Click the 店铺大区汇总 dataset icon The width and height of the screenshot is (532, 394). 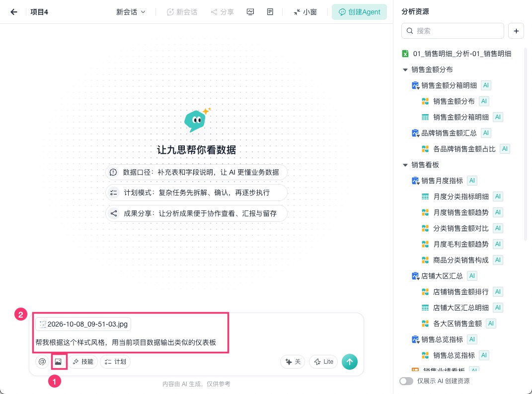click(415, 276)
